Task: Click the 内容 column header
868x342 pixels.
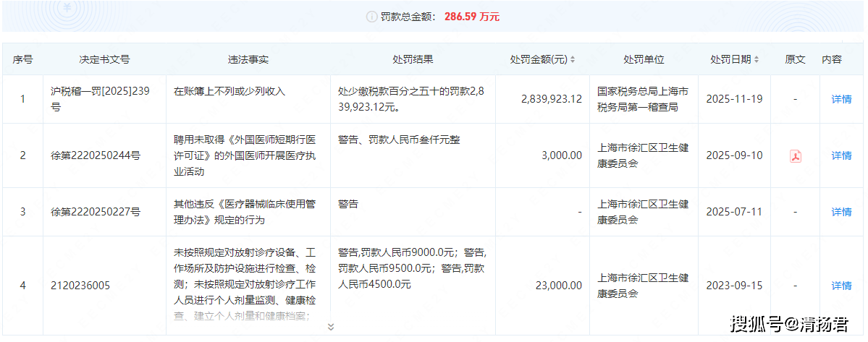Action: 832,60
